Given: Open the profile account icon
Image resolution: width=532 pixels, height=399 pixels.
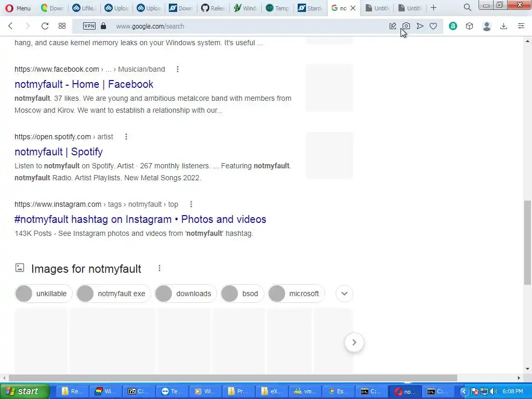Looking at the screenshot, I should 487,26.
